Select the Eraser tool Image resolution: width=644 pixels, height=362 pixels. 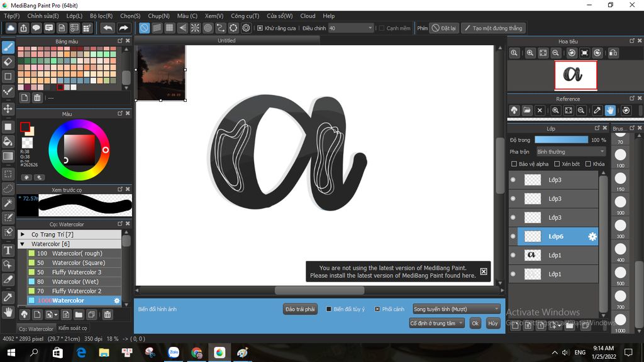click(8, 62)
